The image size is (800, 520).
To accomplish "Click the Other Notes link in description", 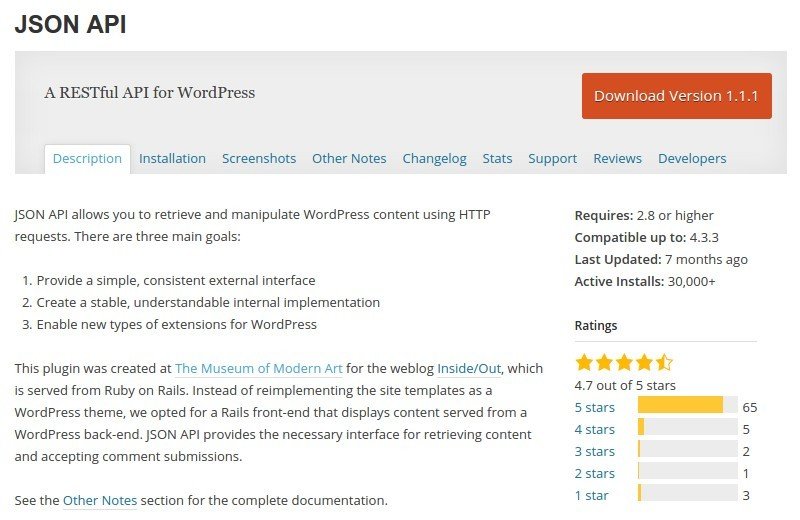I will (100, 500).
